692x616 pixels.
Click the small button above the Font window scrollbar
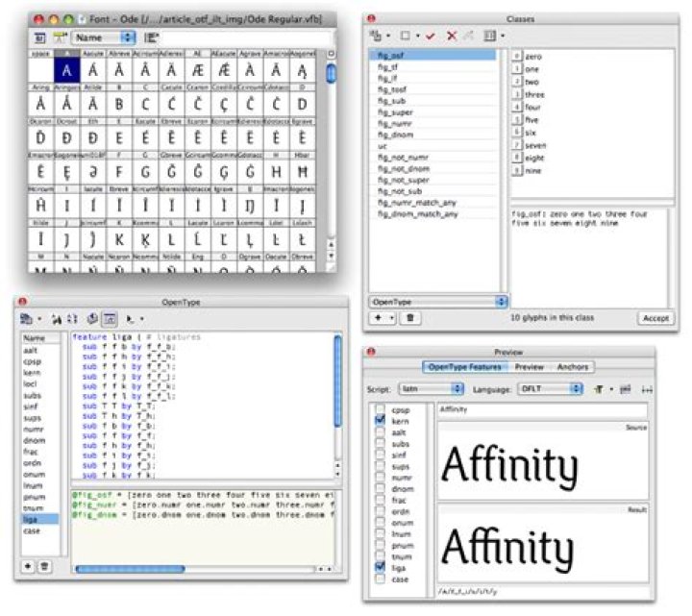[x=331, y=54]
